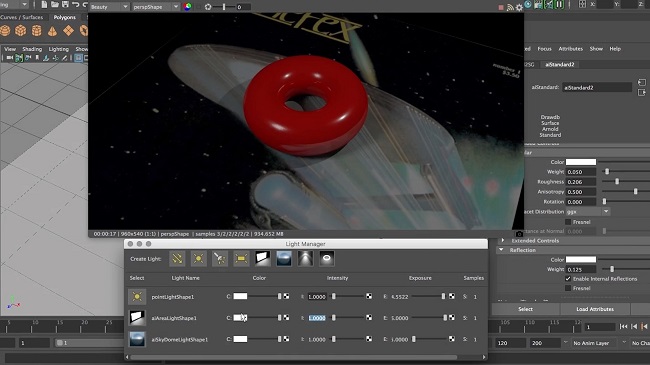650x365 pixels.
Task: Expand the Extended Controls section
Action: click(x=503, y=241)
